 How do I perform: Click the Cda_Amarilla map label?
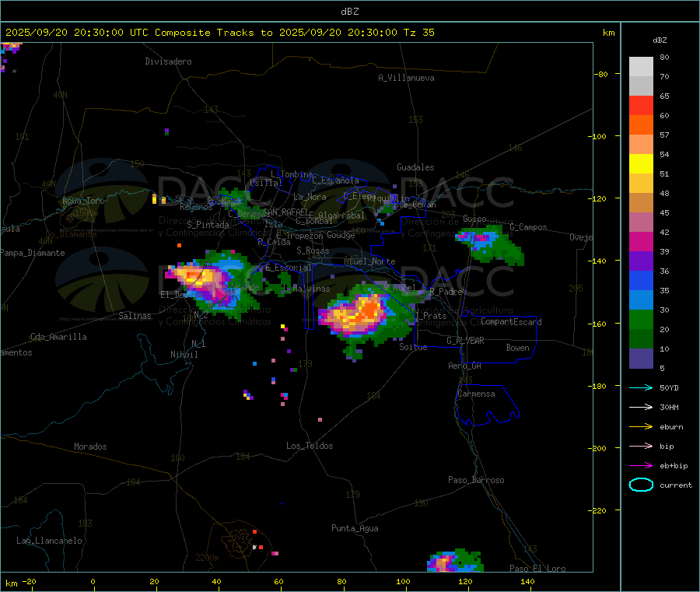point(58,337)
